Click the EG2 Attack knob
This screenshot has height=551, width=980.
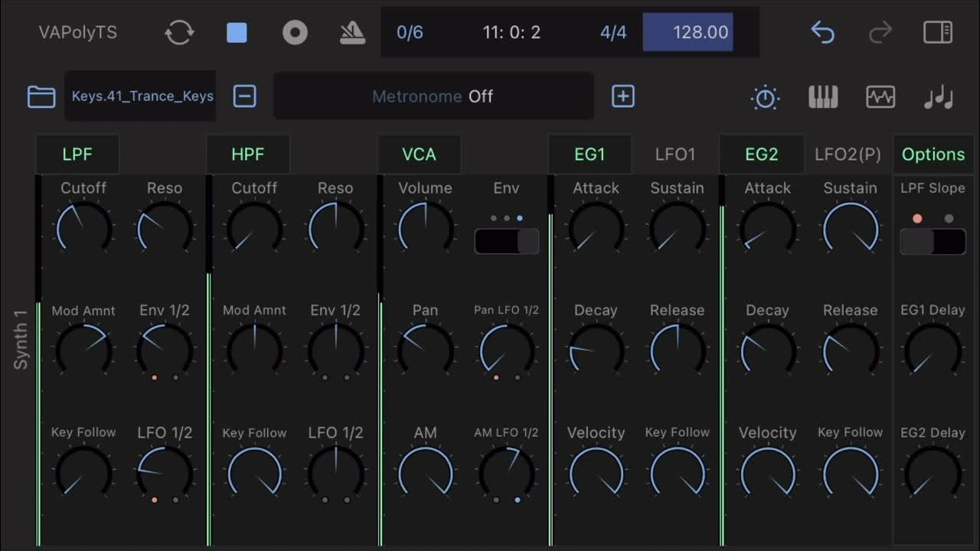[767, 228]
